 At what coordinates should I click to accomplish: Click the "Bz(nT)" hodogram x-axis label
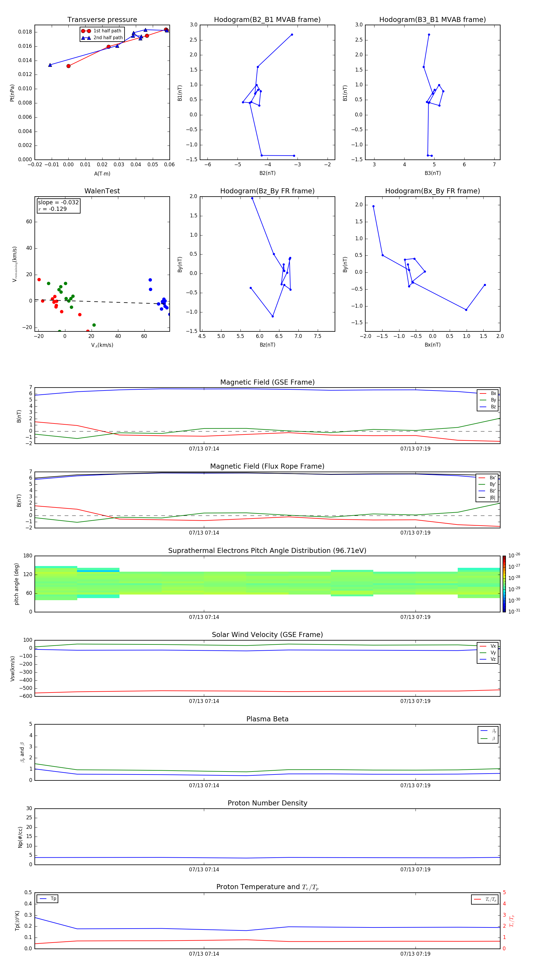(x=267, y=345)
